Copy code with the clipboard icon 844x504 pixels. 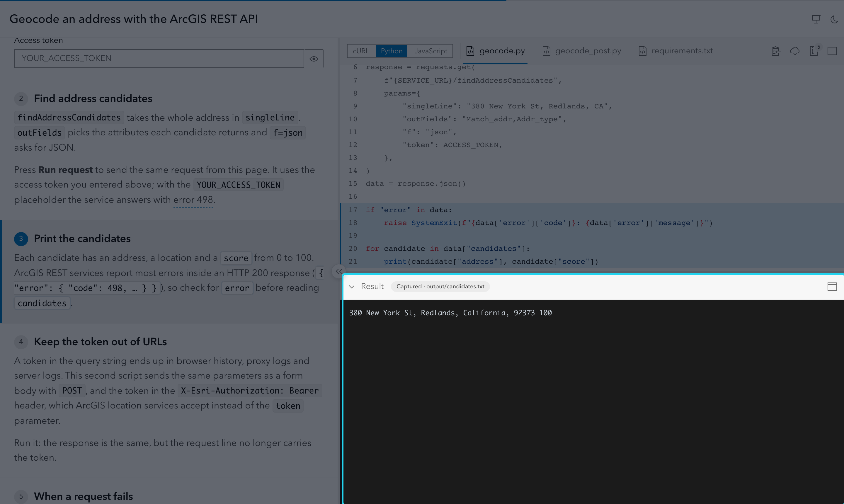(776, 51)
